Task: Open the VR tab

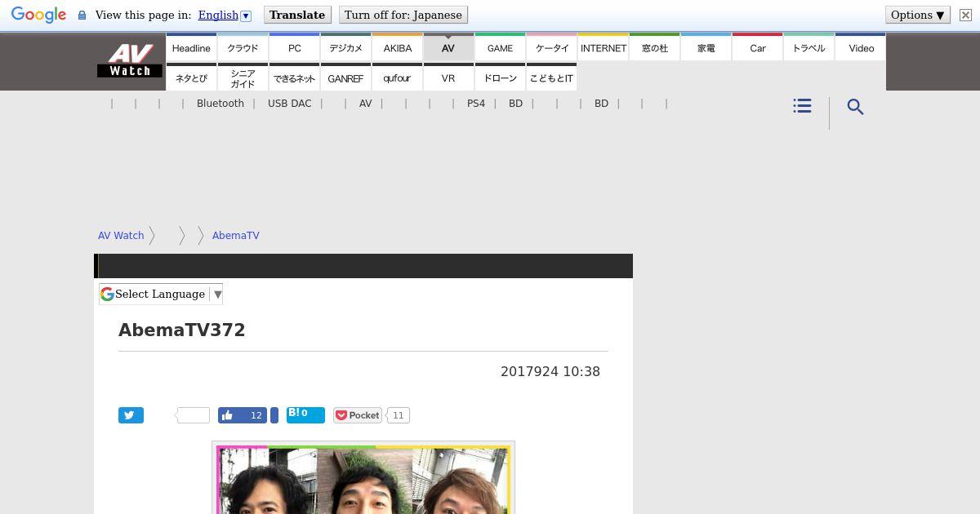Action: click(448, 78)
